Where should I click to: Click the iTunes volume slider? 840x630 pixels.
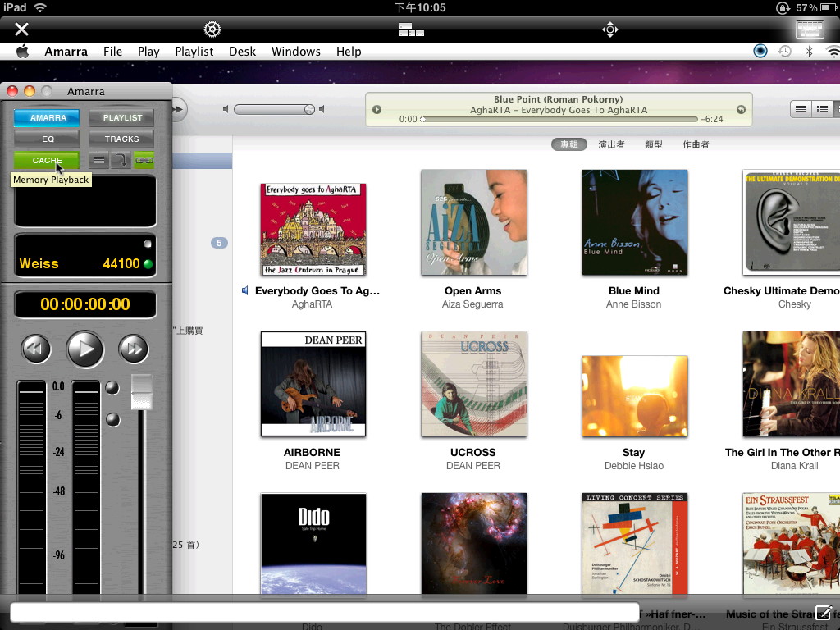coord(274,109)
